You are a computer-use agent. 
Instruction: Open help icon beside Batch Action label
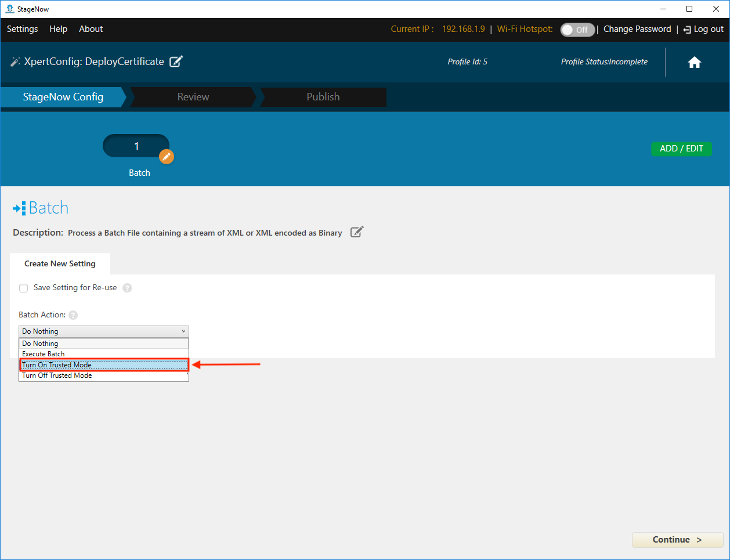(x=73, y=315)
